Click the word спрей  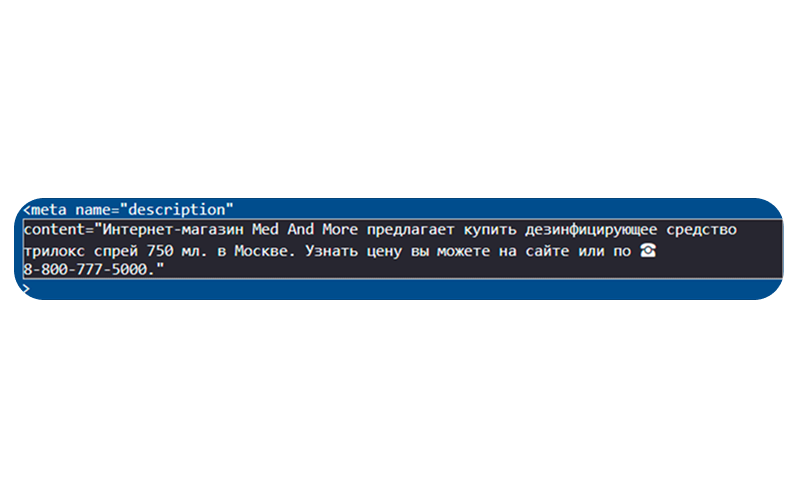point(116,252)
